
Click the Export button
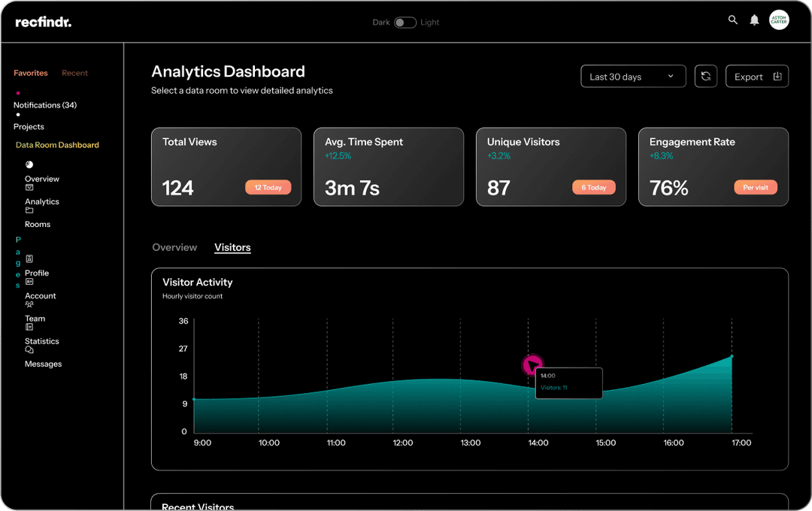pos(756,77)
